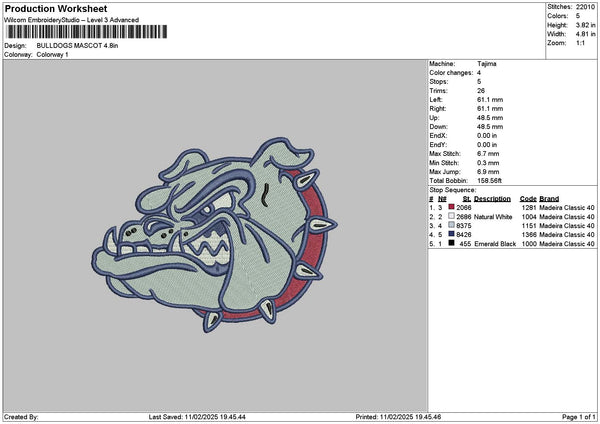Select the Brand column header
The width and height of the screenshot is (600, 424).
coord(551,198)
